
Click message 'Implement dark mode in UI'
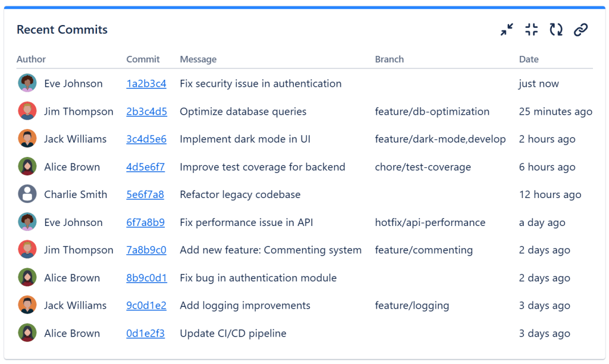[245, 139]
